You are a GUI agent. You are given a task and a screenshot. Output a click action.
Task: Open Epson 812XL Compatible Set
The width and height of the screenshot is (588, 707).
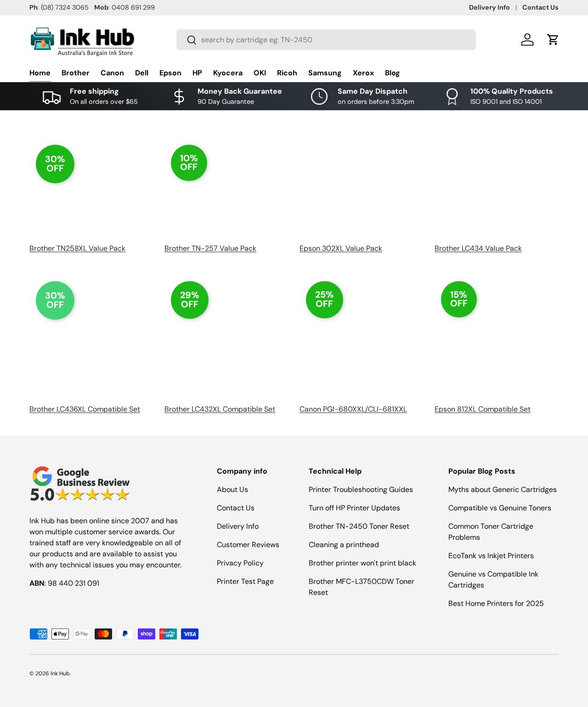(482, 409)
